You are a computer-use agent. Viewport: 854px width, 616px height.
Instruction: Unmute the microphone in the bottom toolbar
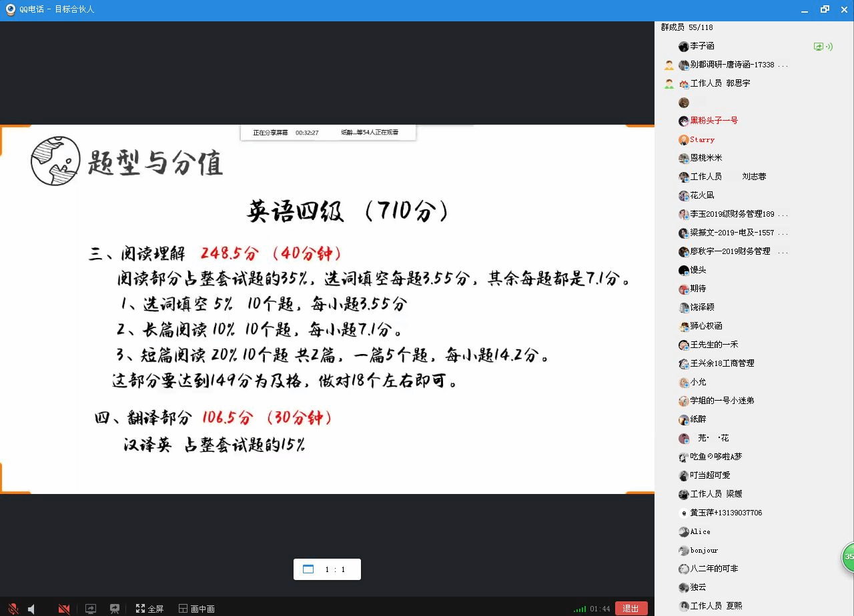(x=13, y=609)
